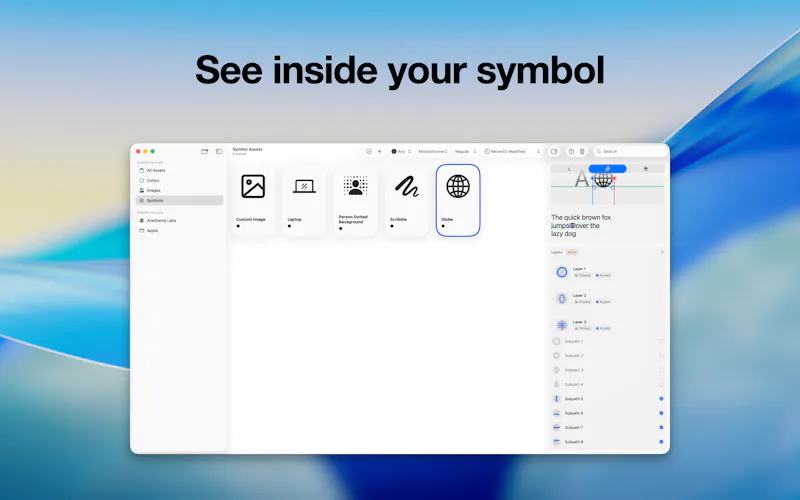Toggle the inspector panel icon
Screen dimensions: 800x500
pyautogui.click(x=554, y=152)
